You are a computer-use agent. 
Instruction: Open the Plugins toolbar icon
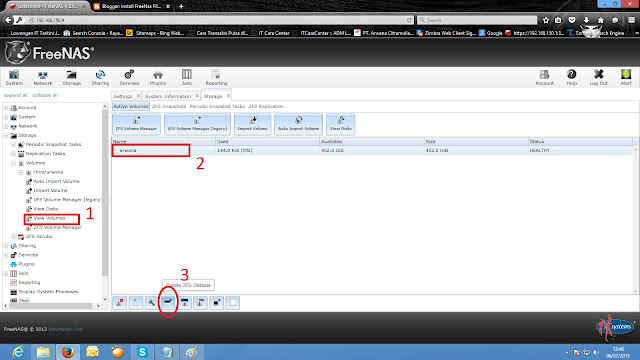coord(158,77)
